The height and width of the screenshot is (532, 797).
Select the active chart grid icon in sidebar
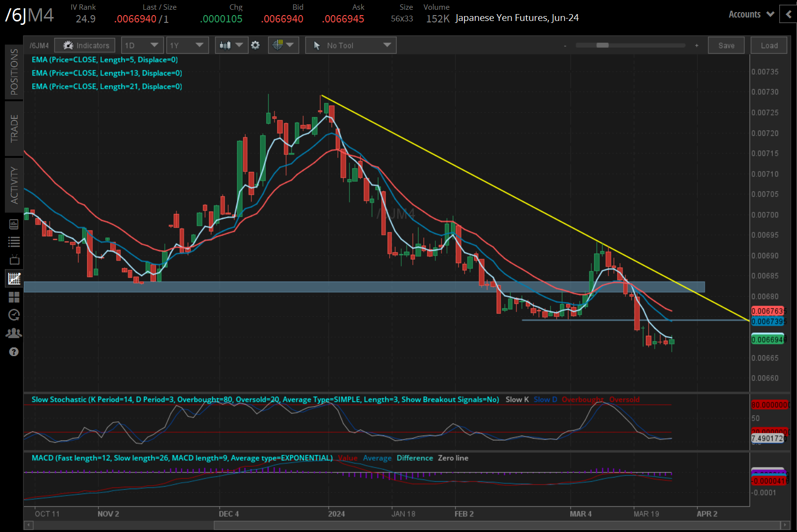[14, 279]
